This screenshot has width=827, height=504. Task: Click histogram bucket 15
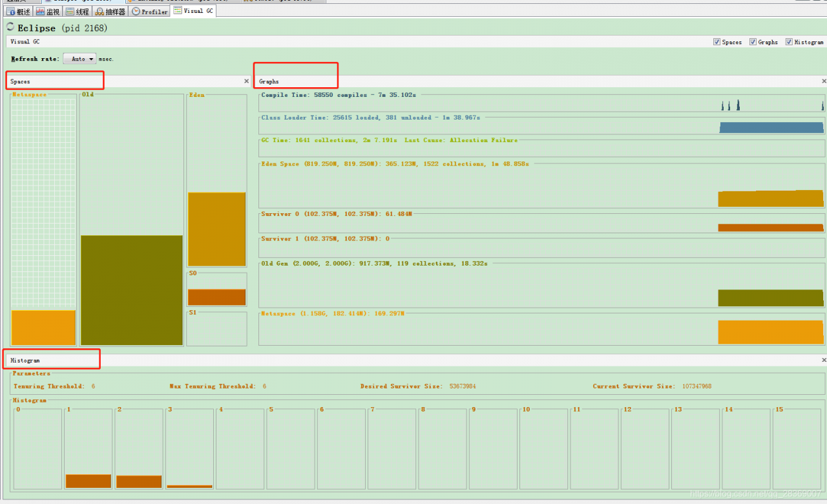pyautogui.click(x=797, y=448)
